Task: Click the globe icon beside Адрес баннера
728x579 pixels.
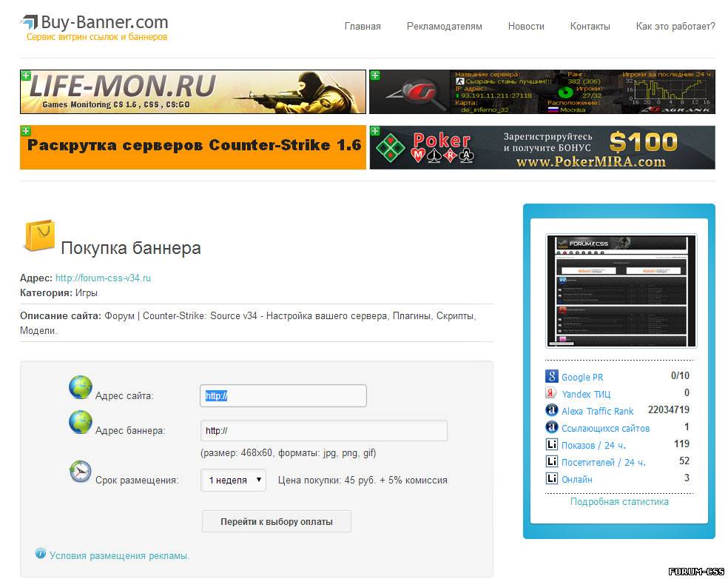Action: [81, 422]
